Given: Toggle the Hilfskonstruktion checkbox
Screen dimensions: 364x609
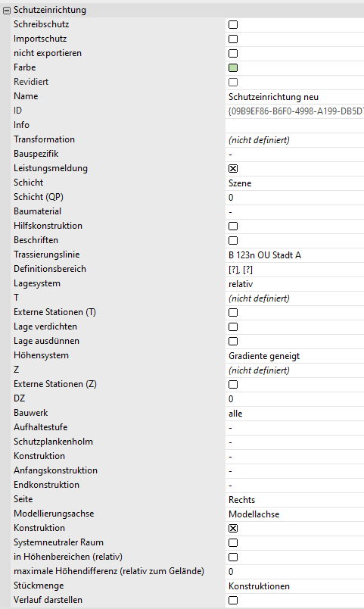Looking at the screenshot, I should (x=233, y=226).
